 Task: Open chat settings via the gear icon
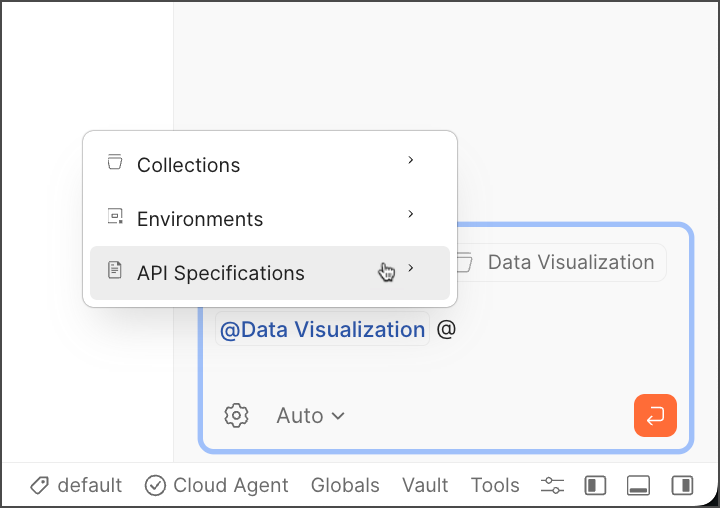(x=236, y=415)
